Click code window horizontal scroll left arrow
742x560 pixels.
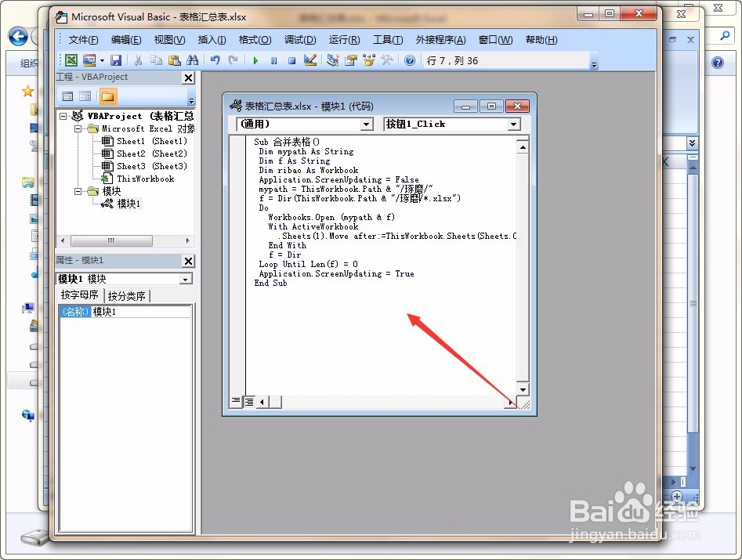262,402
